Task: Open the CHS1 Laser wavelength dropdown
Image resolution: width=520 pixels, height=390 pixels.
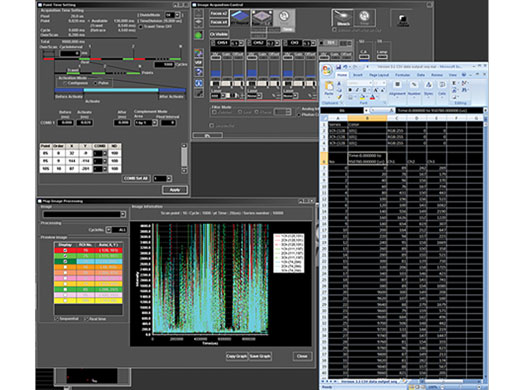Action: pyautogui.click(x=223, y=96)
